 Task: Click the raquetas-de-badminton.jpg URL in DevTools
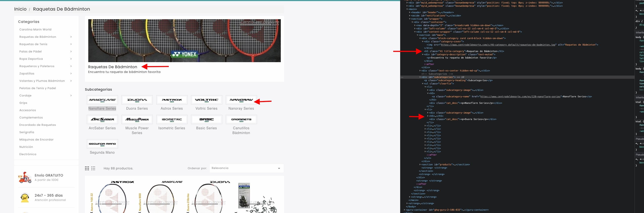click(498, 45)
